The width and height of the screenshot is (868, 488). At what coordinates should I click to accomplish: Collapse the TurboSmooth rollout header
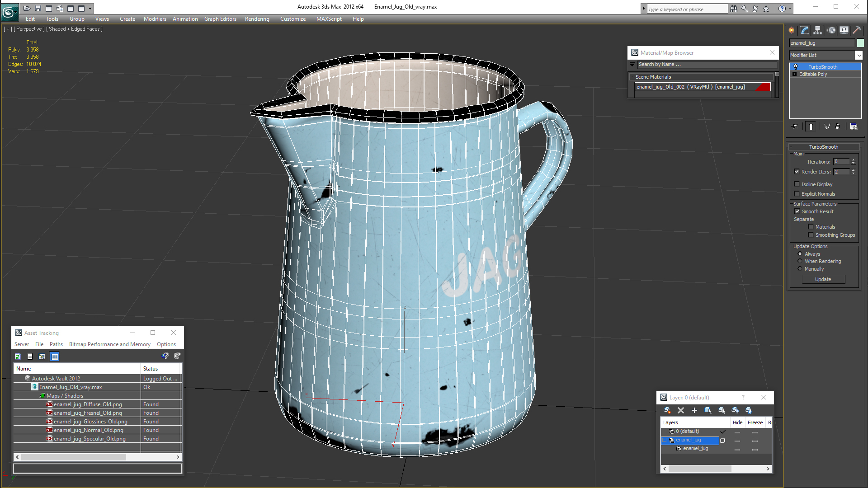(x=823, y=147)
